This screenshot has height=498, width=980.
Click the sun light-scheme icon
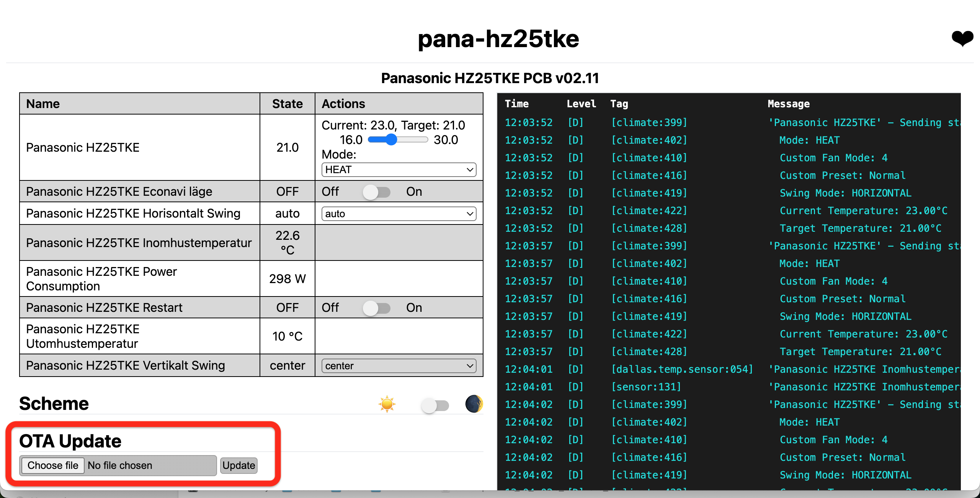click(387, 404)
